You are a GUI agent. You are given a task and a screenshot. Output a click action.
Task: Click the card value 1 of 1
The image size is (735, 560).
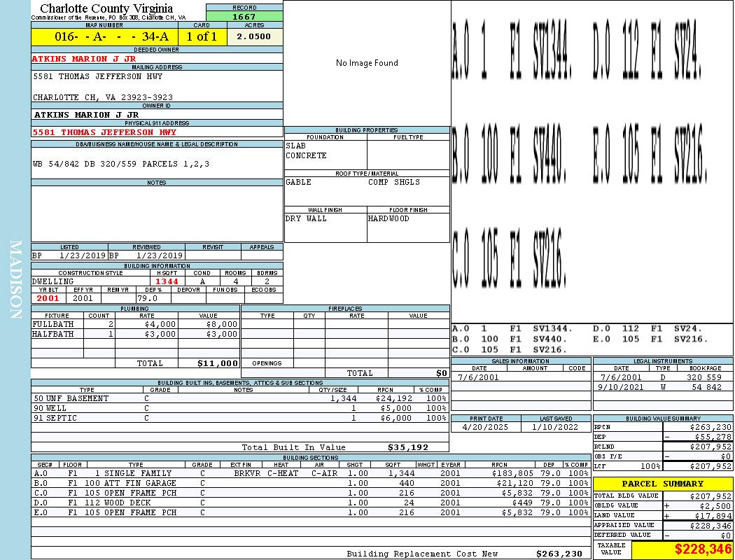click(202, 36)
